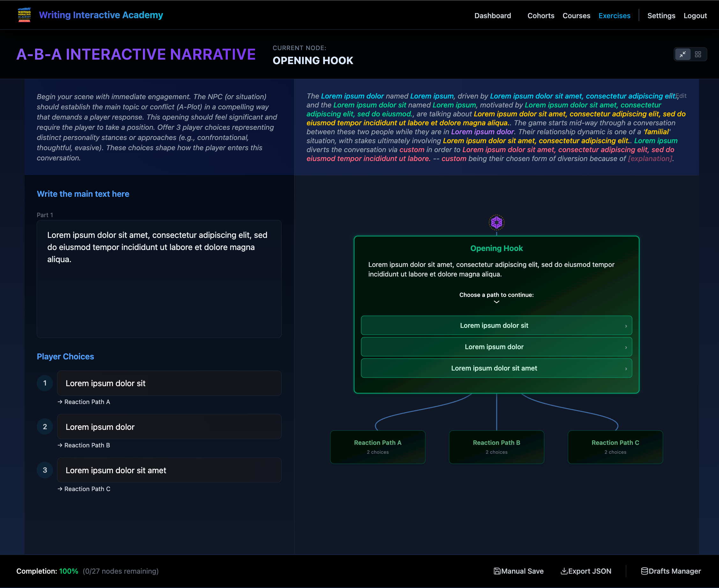Click the 100% completion indicator
719x588 pixels.
(x=69, y=571)
